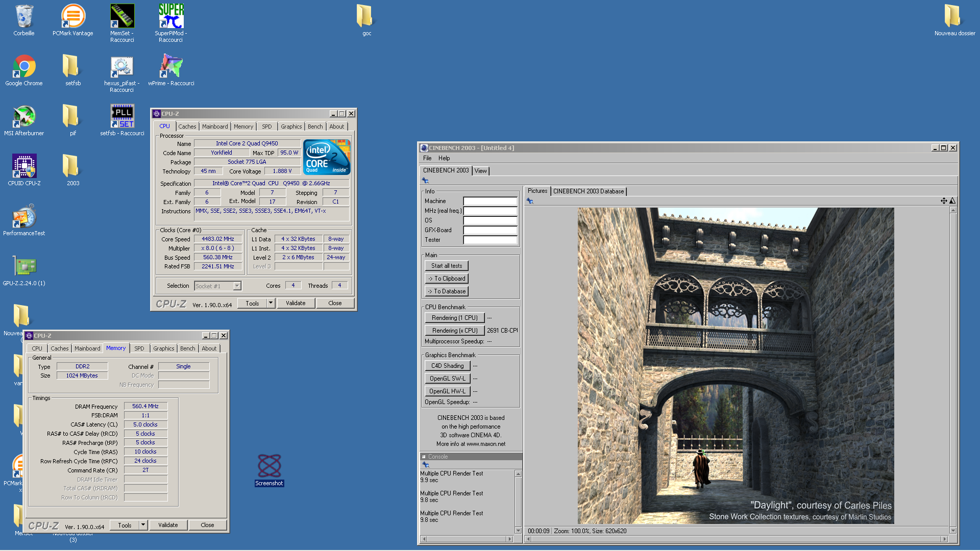Open the File menu in CINEBENCH
This screenshot has height=551, width=980.
(427, 158)
